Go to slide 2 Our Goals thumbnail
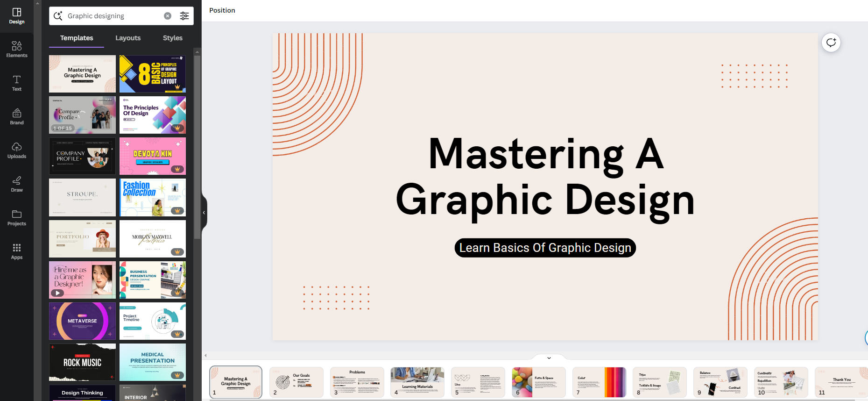This screenshot has width=868, height=401. 296,382
